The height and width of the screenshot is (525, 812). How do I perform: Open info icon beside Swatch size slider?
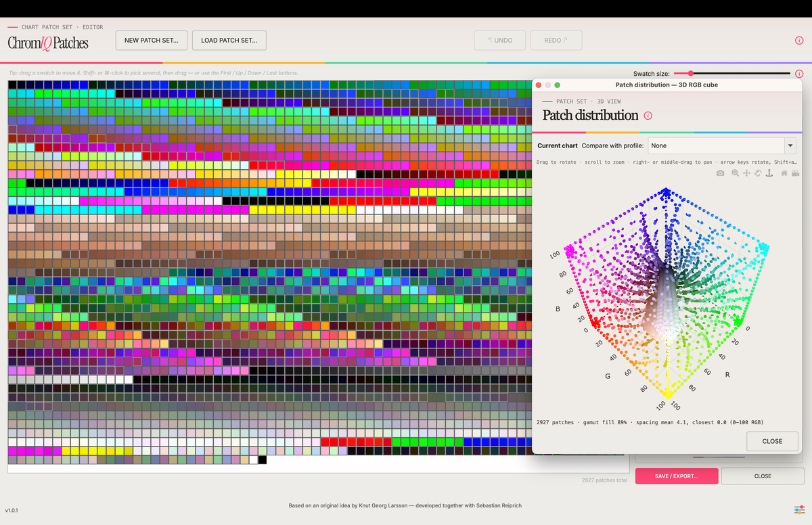tap(799, 74)
